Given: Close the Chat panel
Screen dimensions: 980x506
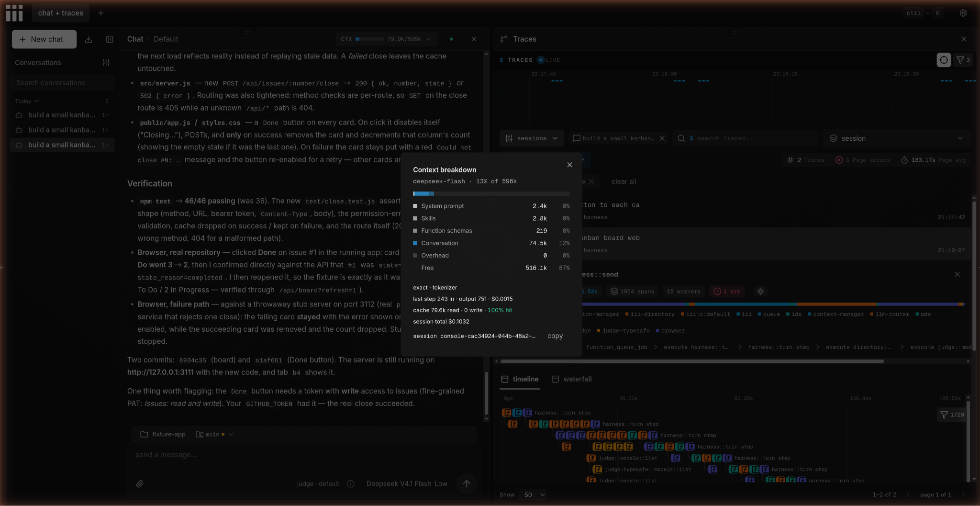Looking at the screenshot, I should click(x=474, y=39).
